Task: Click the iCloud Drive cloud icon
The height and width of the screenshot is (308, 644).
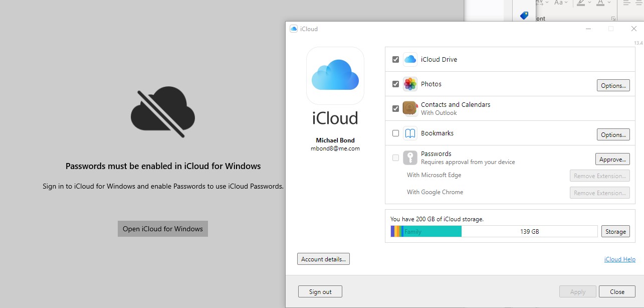Action: pos(410,59)
